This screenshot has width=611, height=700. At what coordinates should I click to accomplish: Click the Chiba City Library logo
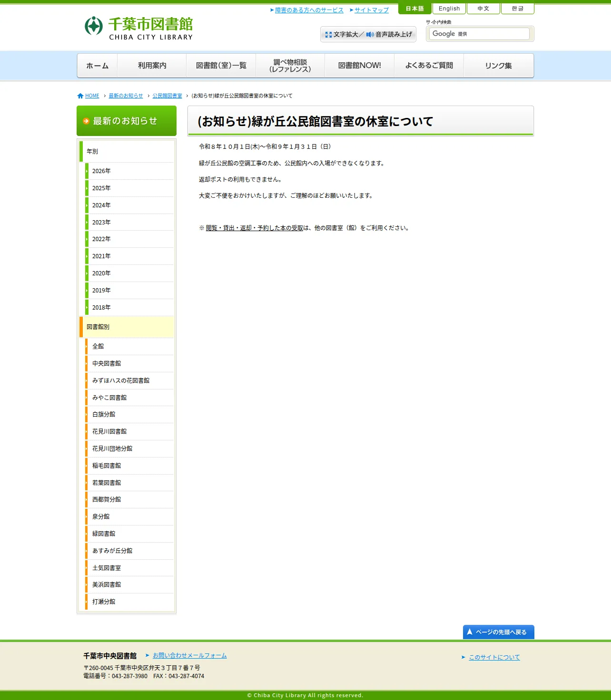click(138, 28)
